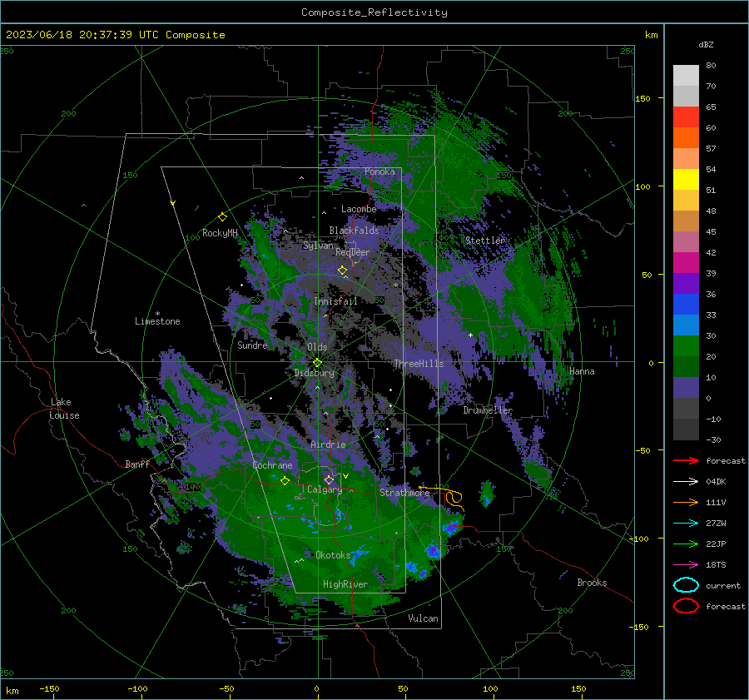Click the RedDeer city label
Image resolution: width=749 pixels, height=700 pixels.
[x=353, y=252]
